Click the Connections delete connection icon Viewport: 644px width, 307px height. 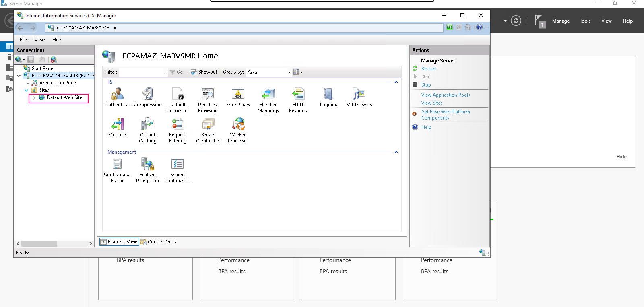pos(54,60)
